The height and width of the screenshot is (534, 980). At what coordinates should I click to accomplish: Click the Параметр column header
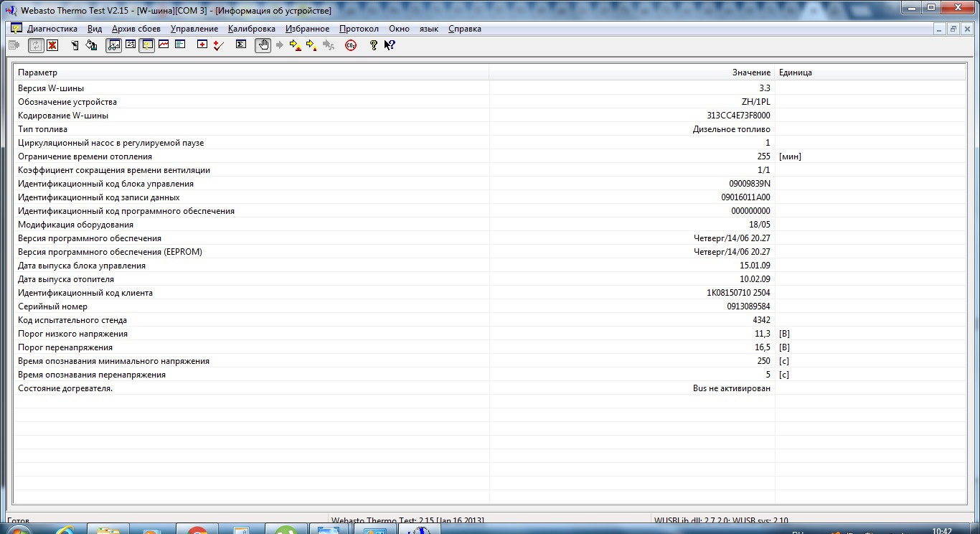(x=252, y=72)
